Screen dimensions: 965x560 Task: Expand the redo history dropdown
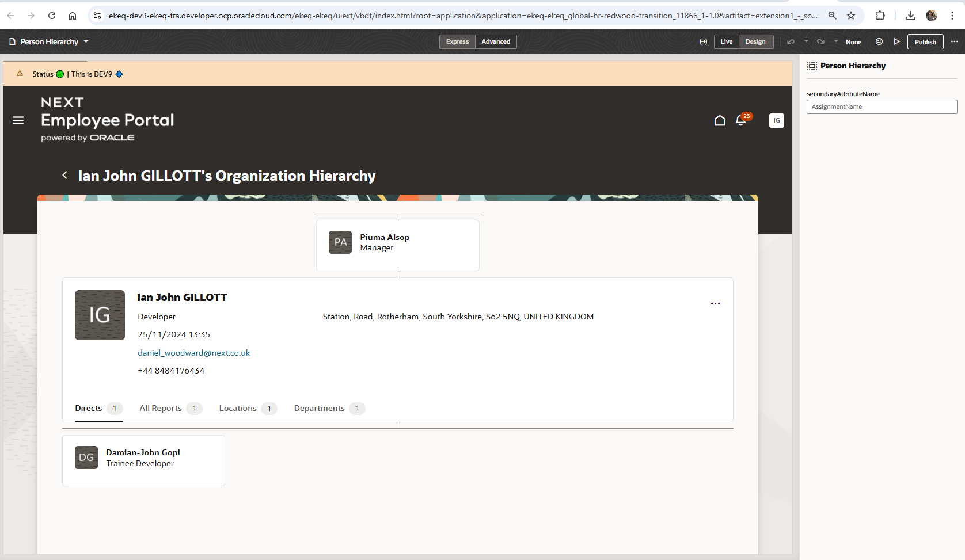(836, 41)
